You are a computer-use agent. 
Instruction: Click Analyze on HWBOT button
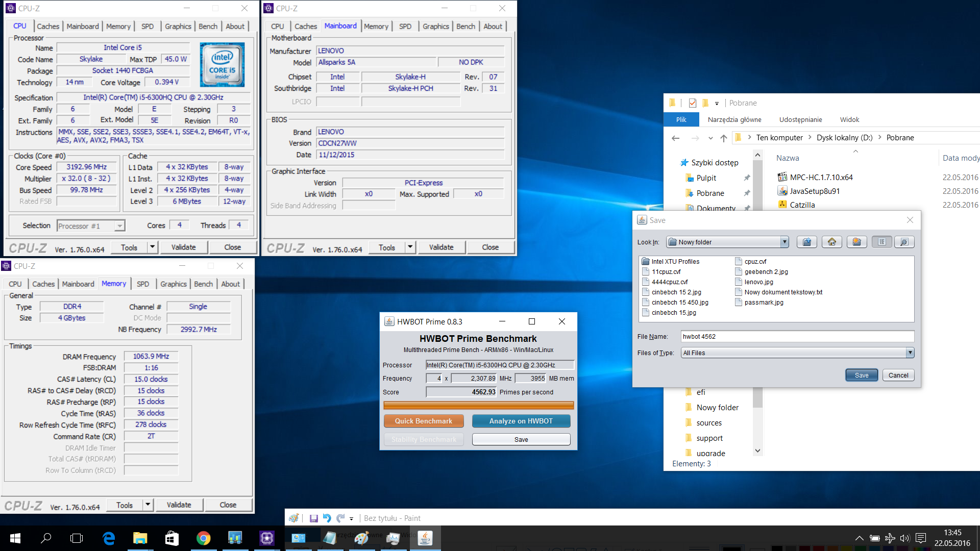521,421
